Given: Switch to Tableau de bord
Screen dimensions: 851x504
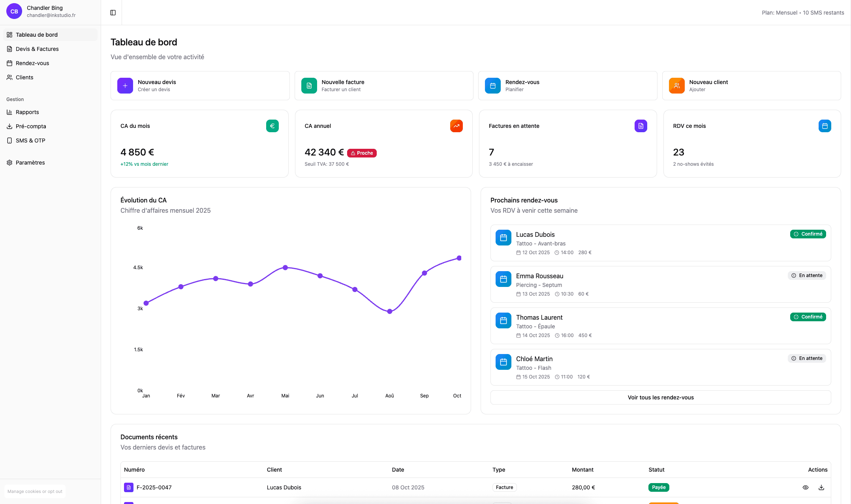Looking at the screenshot, I should pos(36,35).
